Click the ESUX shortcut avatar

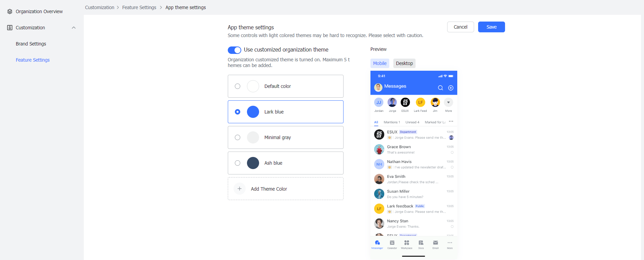pyautogui.click(x=405, y=102)
